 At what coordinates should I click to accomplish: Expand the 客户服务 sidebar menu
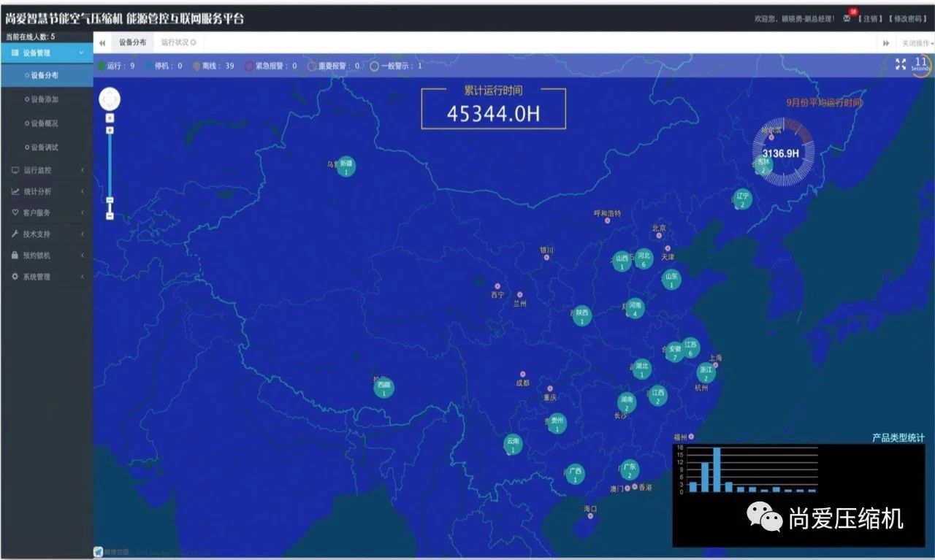pyautogui.click(x=47, y=212)
